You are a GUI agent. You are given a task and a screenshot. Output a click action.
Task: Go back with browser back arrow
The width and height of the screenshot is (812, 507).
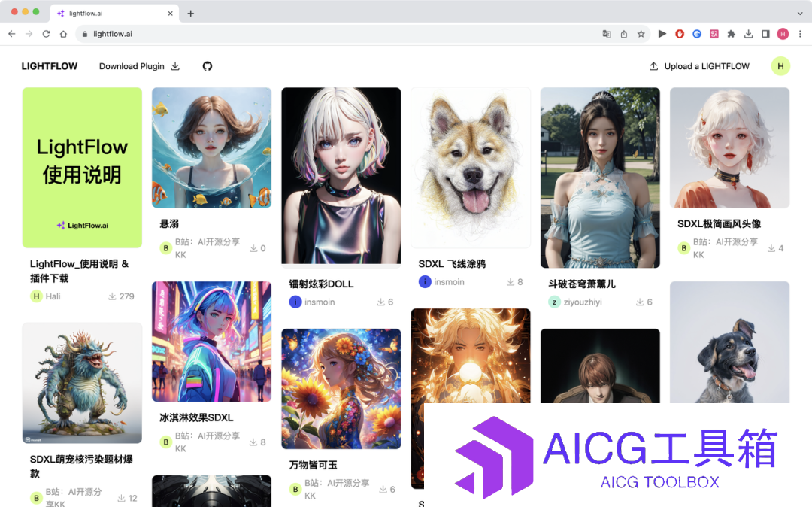tap(12, 34)
